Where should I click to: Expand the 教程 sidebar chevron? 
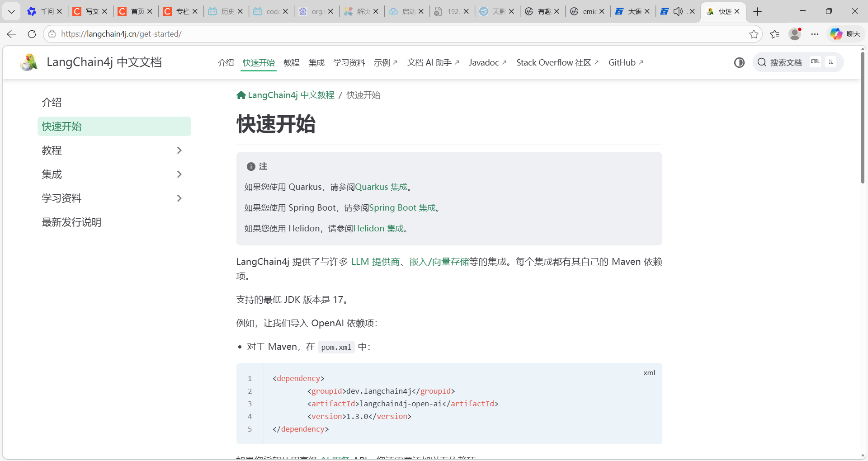pos(179,150)
